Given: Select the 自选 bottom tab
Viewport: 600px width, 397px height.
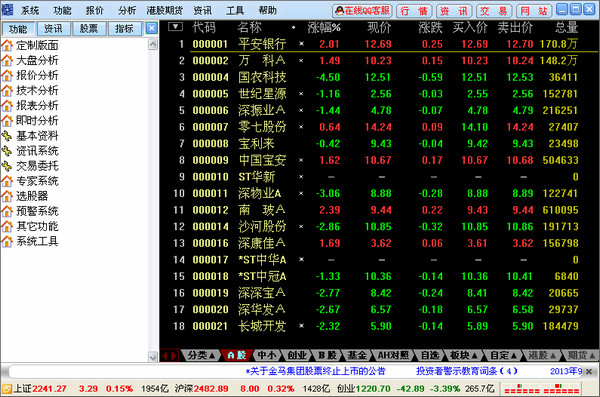Looking at the screenshot, I should (430, 355).
